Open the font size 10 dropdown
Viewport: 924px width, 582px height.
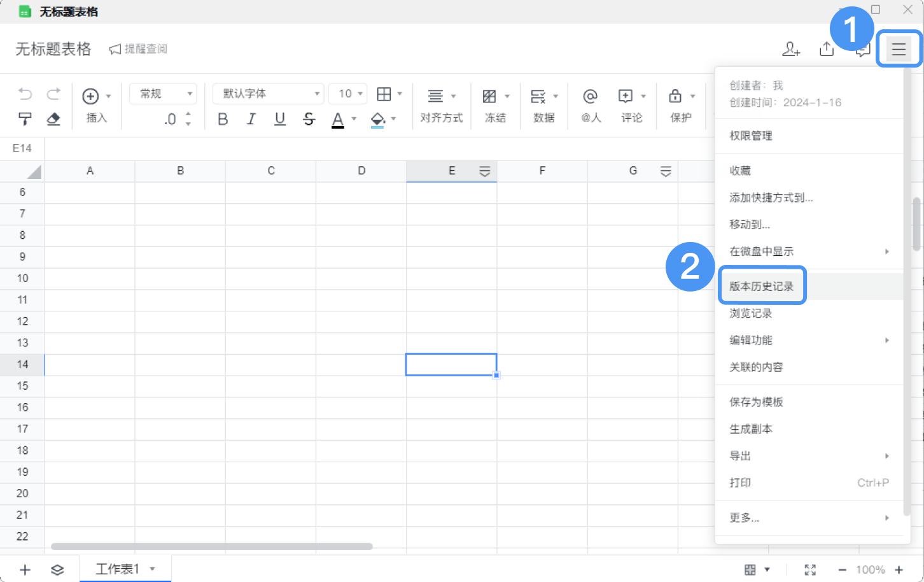[x=348, y=94]
